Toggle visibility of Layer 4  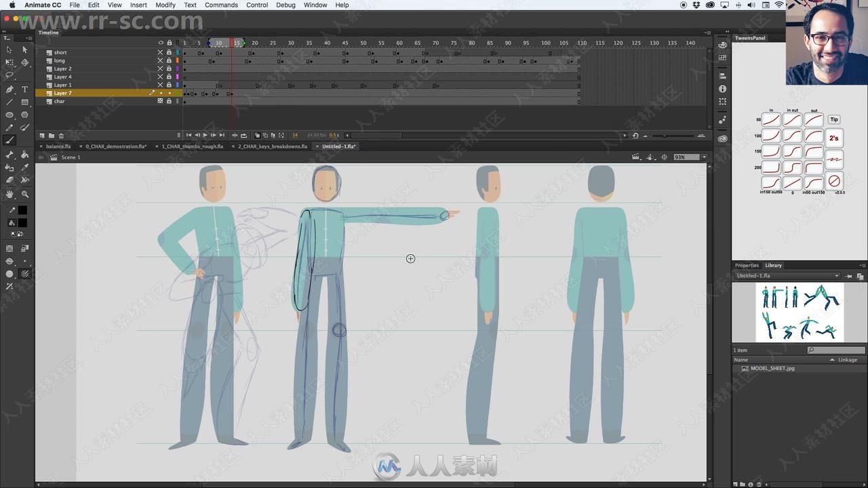click(x=161, y=77)
